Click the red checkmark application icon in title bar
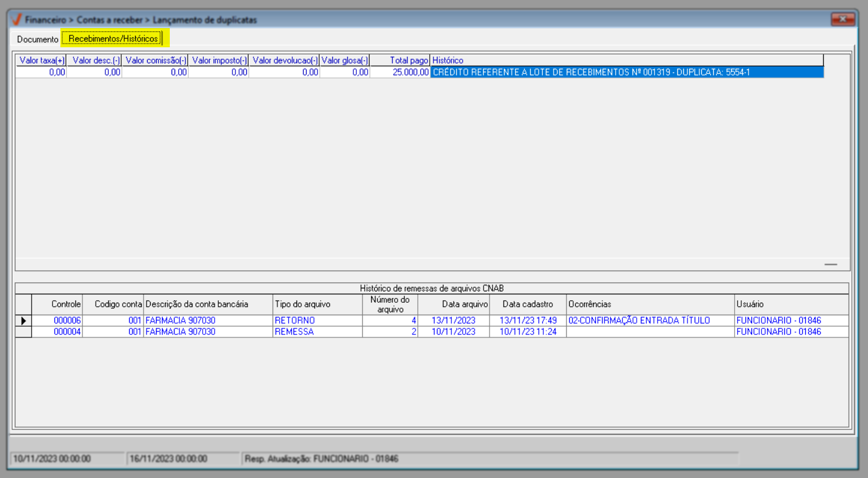This screenshot has width=868, height=478. [17, 20]
